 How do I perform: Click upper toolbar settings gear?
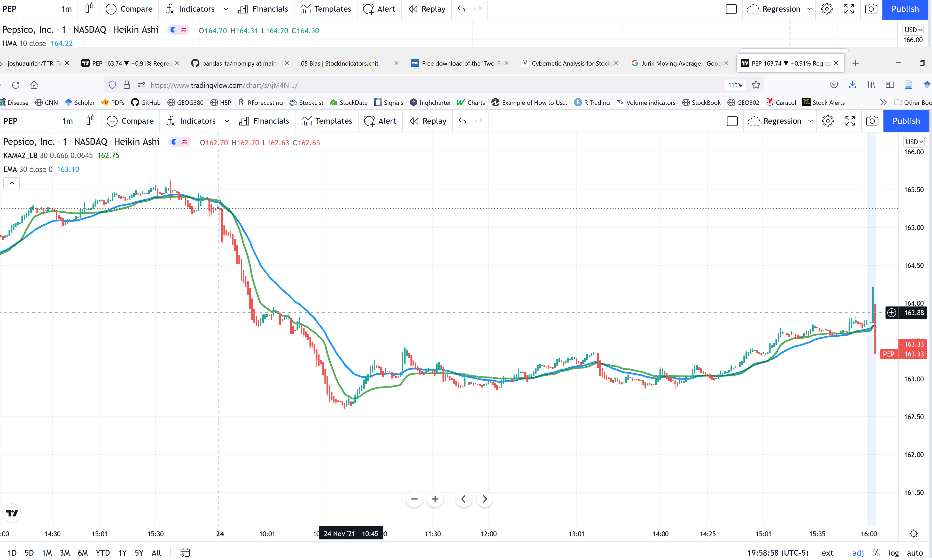tap(827, 9)
